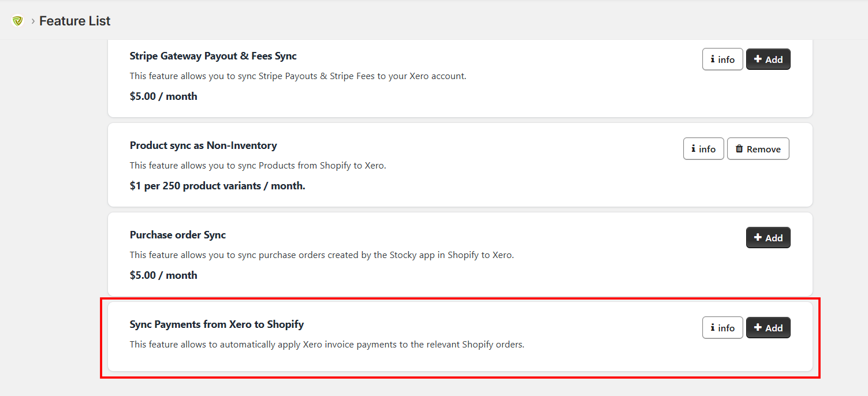Open info for Sync Payments from Xero

coord(722,328)
